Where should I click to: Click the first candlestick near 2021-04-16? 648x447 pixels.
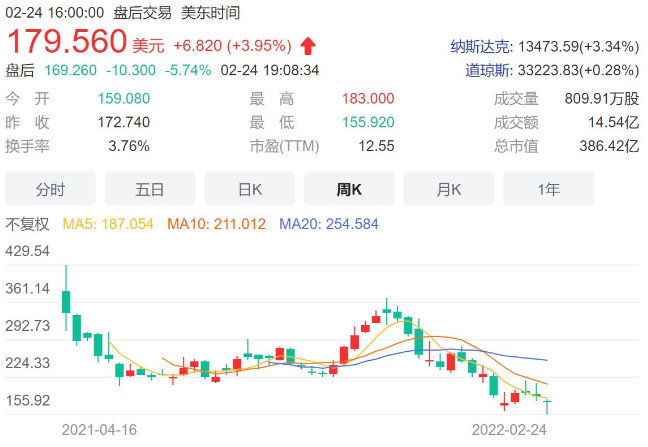(x=66, y=302)
